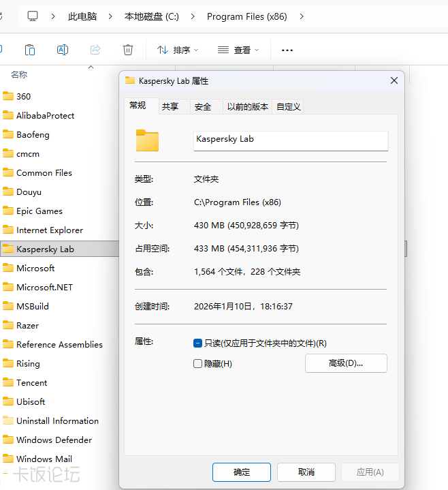Click the large folder icon in properties dialog

(x=147, y=140)
